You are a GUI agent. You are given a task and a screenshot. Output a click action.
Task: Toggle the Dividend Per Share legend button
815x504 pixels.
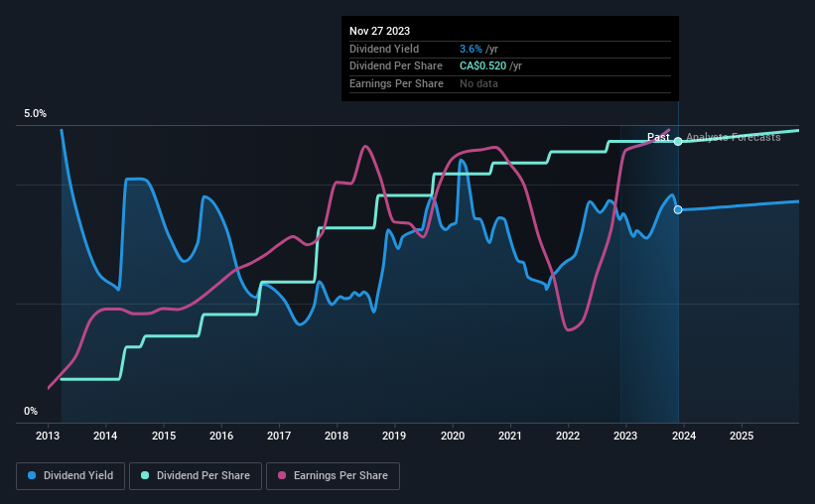(196, 476)
